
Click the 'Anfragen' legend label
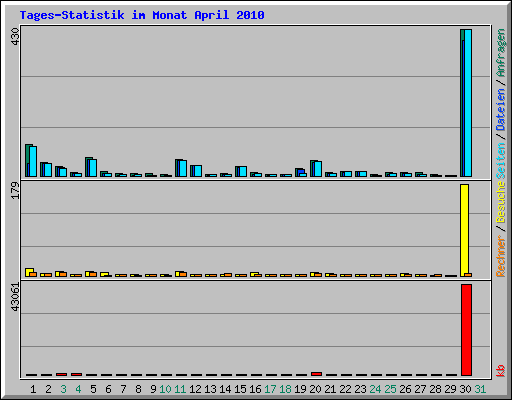click(x=501, y=53)
